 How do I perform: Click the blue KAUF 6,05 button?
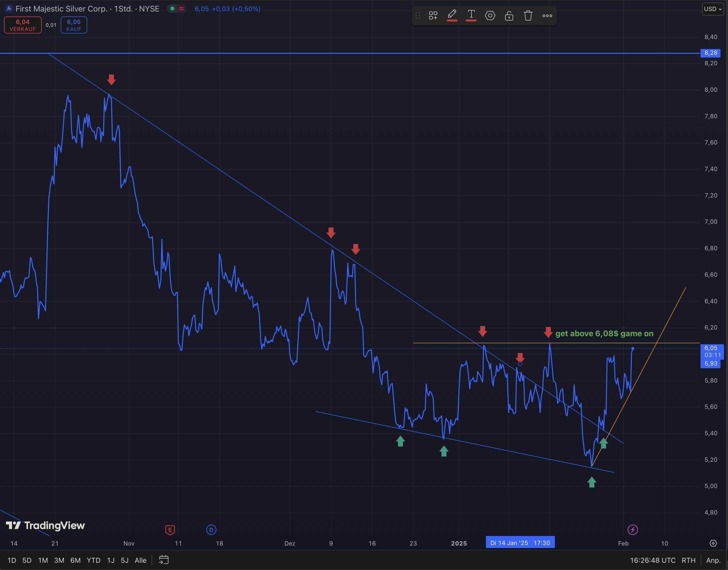click(x=74, y=25)
